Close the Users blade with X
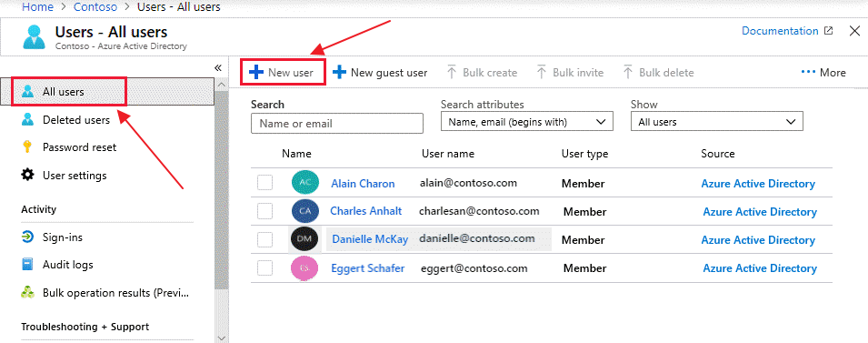Viewport: 868px width, 343px height. tap(854, 31)
